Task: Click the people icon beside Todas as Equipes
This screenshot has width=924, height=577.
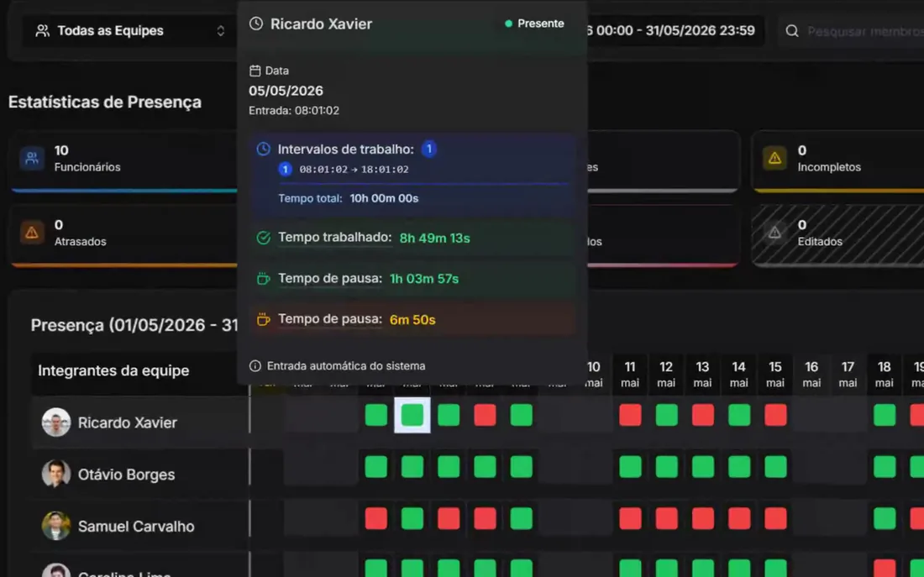Action: click(x=43, y=30)
